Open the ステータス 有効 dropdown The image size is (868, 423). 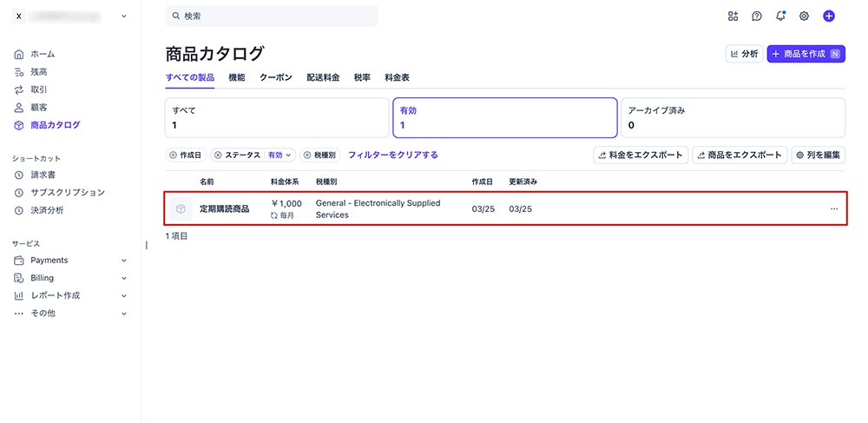pos(278,155)
